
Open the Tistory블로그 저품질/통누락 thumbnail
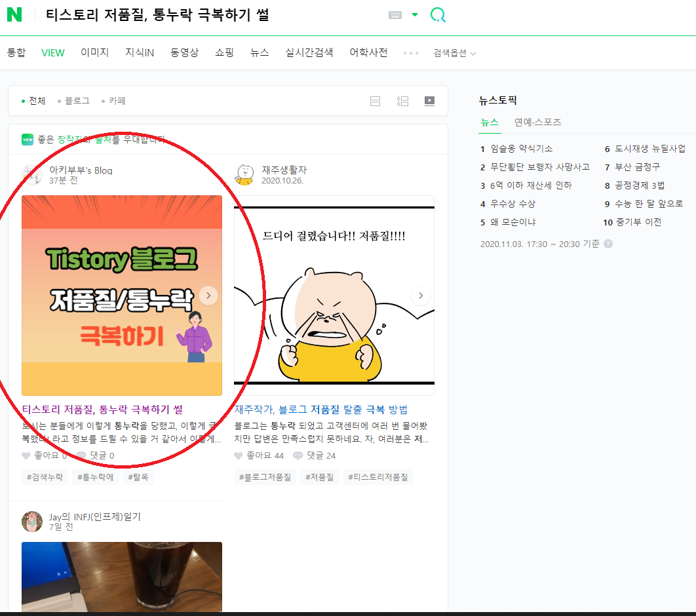tap(122, 295)
